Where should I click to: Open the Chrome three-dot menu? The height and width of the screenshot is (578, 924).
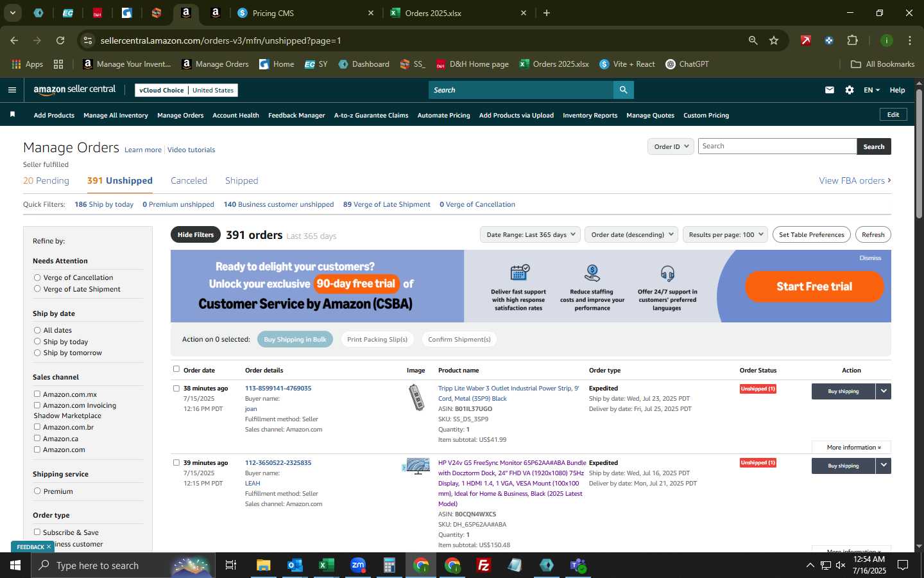tap(909, 40)
